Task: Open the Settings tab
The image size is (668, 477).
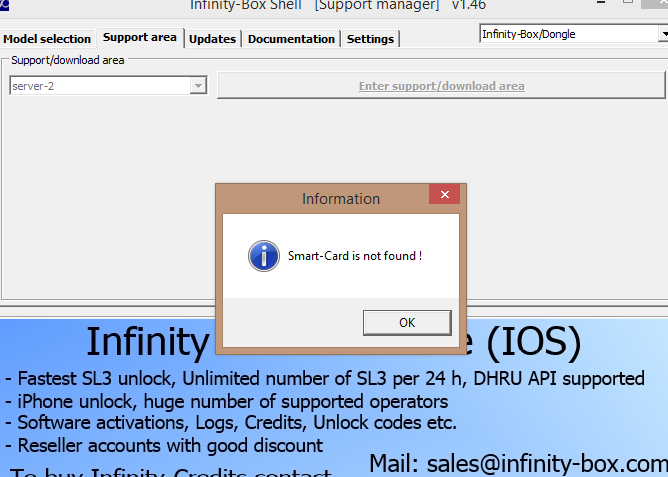Action: 370,39
